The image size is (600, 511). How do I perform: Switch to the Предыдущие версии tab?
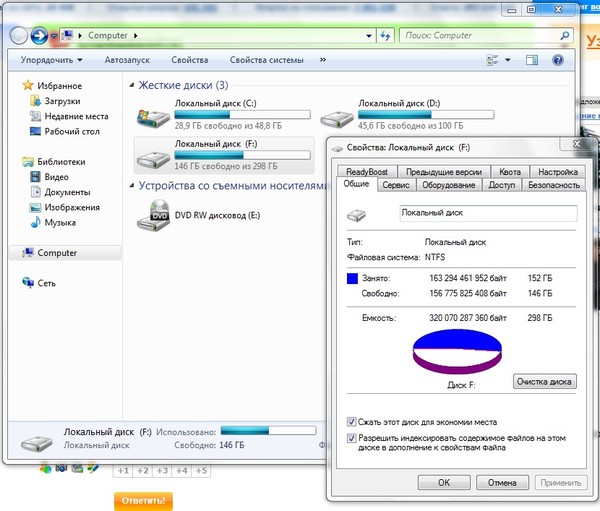(x=444, y=171)
